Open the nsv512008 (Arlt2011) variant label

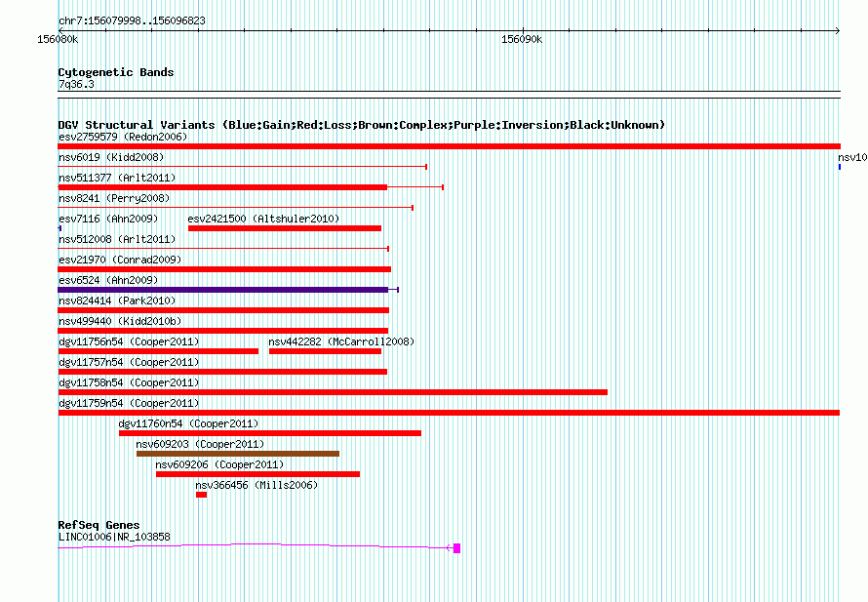click(x=117, y=239)
